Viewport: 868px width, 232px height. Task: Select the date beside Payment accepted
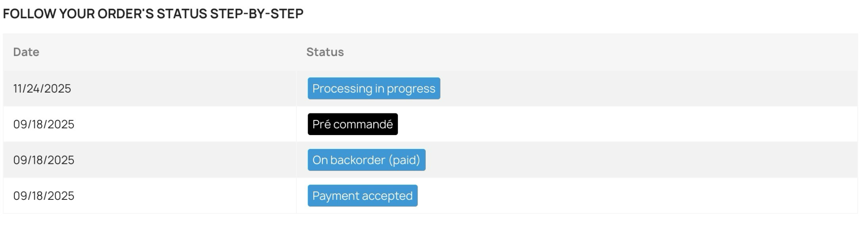pyautogui.click(x=44, y=196)
